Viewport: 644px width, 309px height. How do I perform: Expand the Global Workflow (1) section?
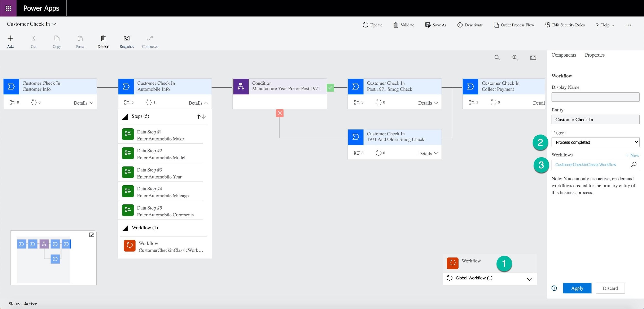[530, 278]
